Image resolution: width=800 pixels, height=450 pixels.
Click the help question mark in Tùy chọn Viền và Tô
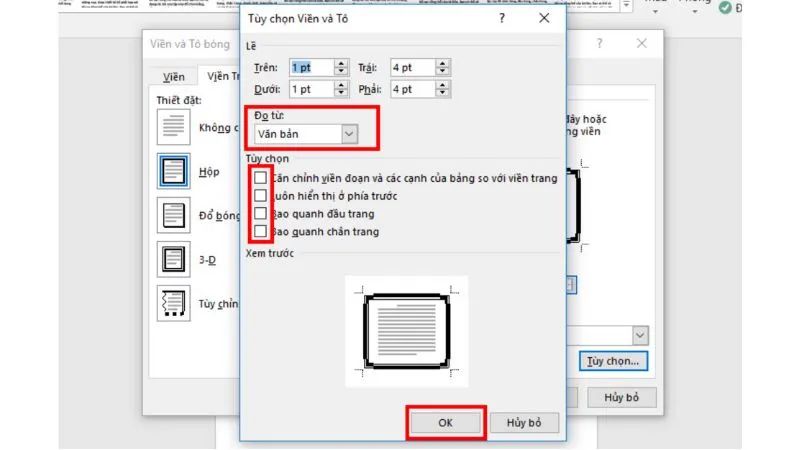[x=502, y=18]
